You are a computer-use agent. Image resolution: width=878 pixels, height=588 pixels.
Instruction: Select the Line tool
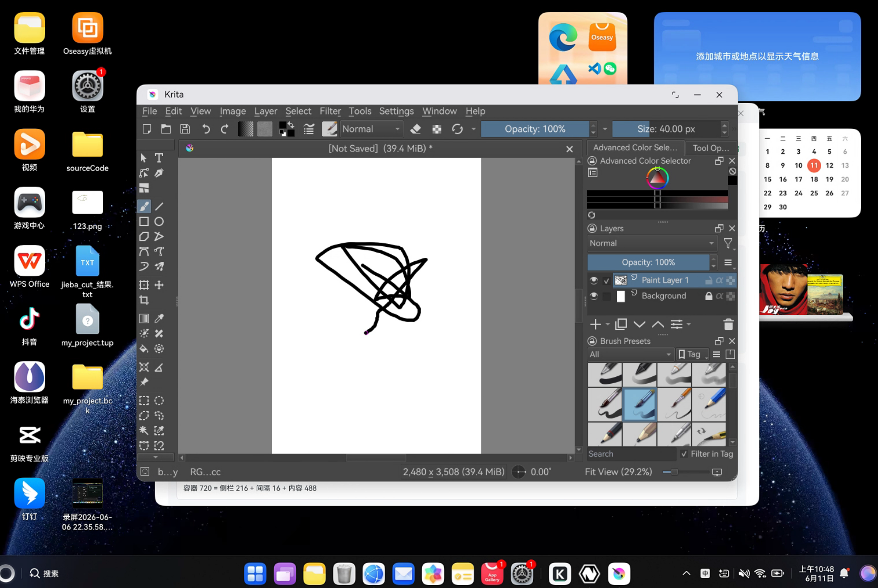(x=159, y=206)
